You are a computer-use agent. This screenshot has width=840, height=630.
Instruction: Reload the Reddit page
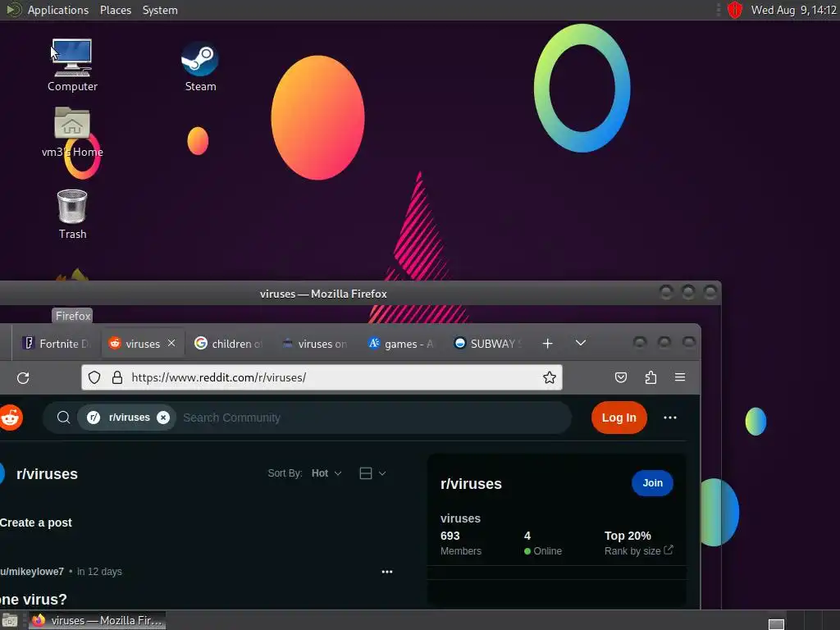[23, 377]
